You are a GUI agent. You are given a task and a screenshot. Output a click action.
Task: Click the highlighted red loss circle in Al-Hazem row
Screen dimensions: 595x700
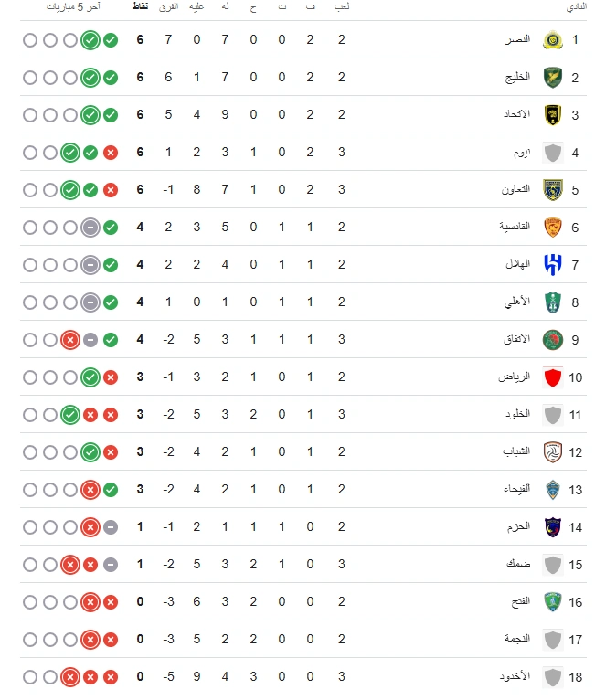click(x=90, y=527)
